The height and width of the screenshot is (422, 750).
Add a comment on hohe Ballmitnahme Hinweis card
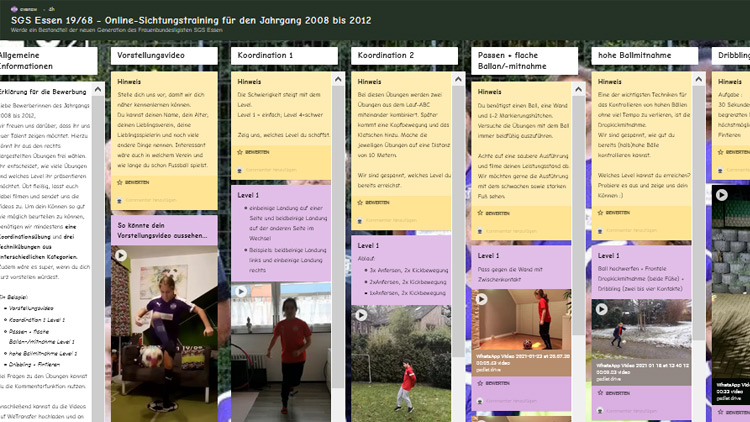point(631,230)
